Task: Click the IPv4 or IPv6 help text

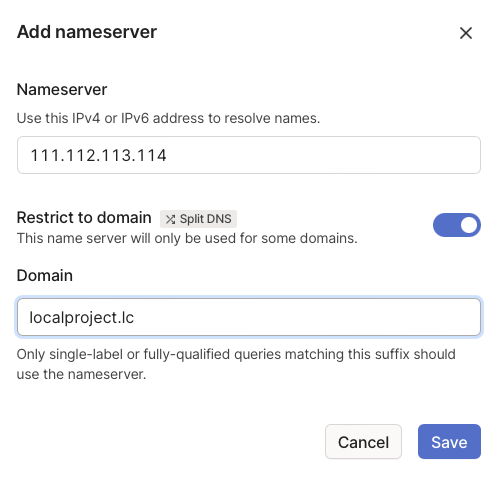Action: [x=168, y=118]
